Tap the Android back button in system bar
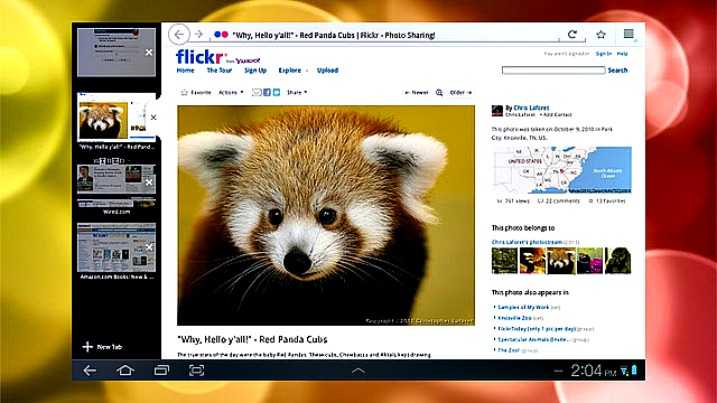Viewport: 717px width, 403px height. (x=90, y=370)
